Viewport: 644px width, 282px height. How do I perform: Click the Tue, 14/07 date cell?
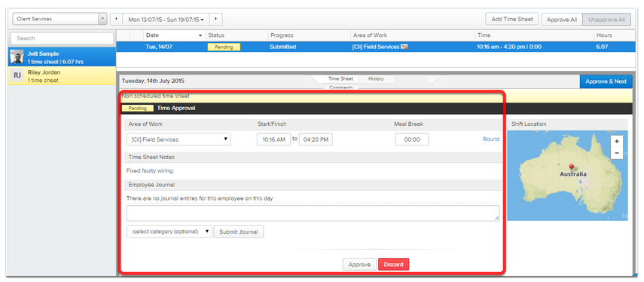coord(159,47)
